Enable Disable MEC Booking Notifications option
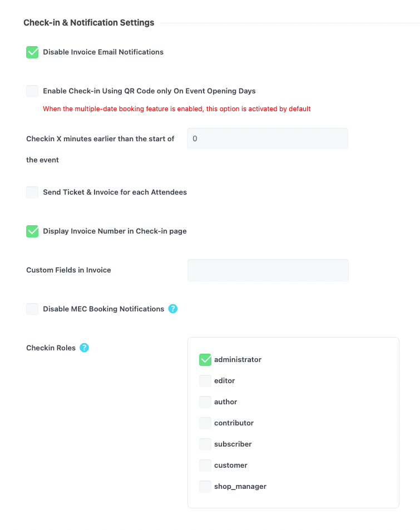The width and height of the screenshot is (420, 530). point(32,309)
